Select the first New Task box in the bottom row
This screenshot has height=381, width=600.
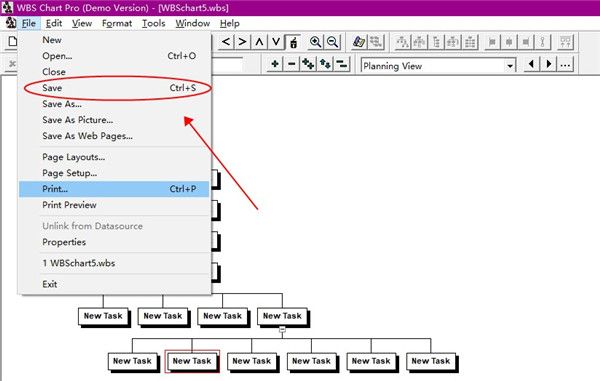point(132,361)
